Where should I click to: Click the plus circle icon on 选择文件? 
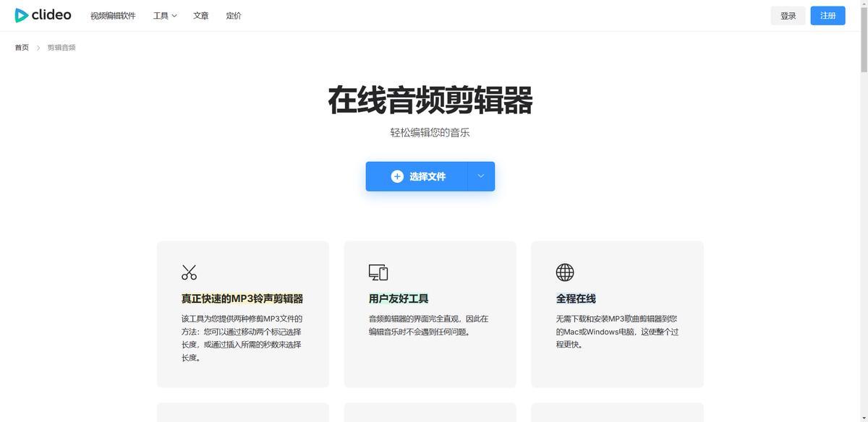397,176
